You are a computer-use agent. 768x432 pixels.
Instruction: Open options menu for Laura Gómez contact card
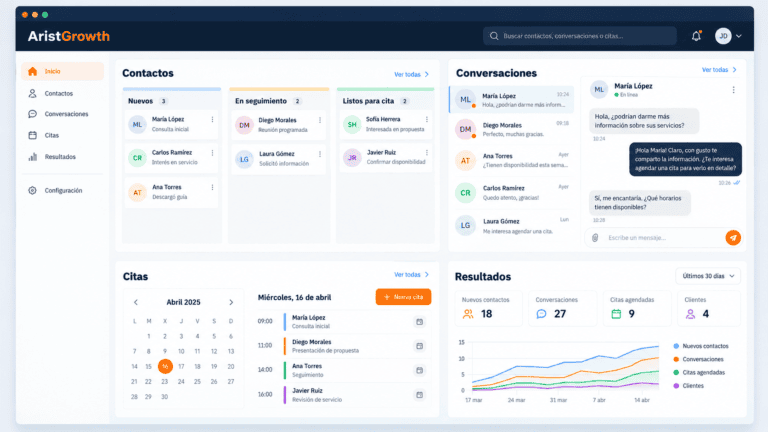point(320,154)
